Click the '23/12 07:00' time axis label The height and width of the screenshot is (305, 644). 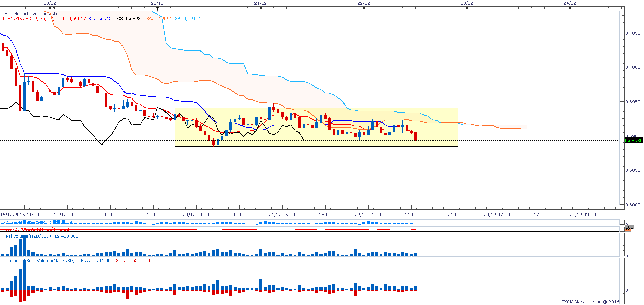pyautogui.click(x=497, y=215)
